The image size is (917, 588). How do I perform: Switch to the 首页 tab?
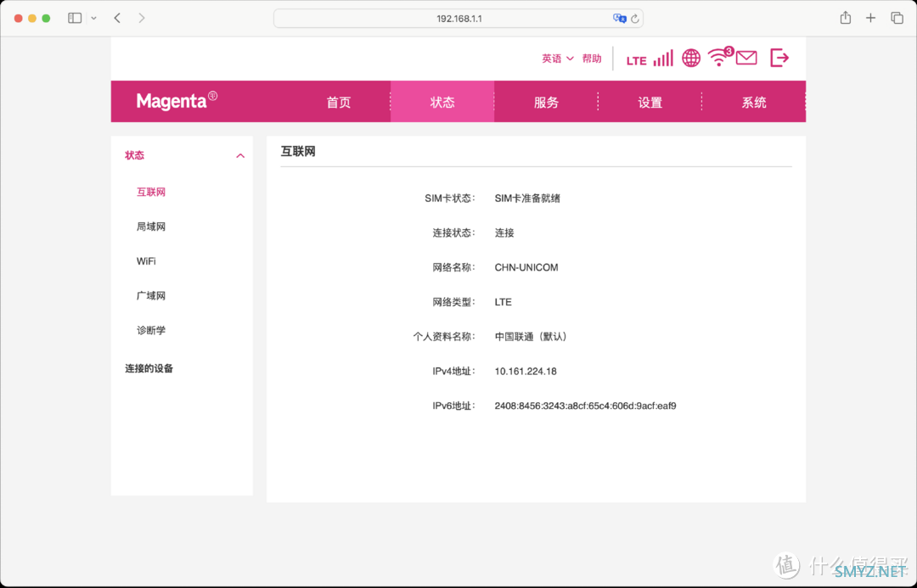[x=339, y=102]
